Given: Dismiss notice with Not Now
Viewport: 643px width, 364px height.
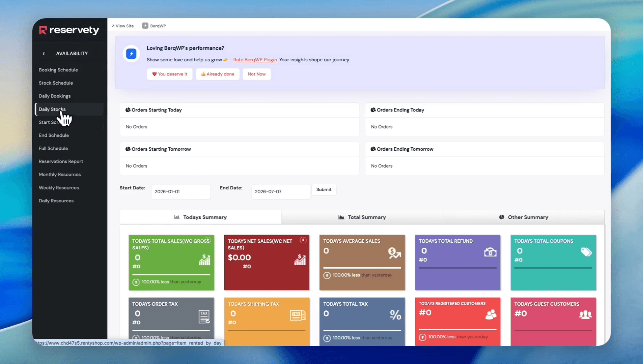Looking at the screenshot, I should 257,74.
